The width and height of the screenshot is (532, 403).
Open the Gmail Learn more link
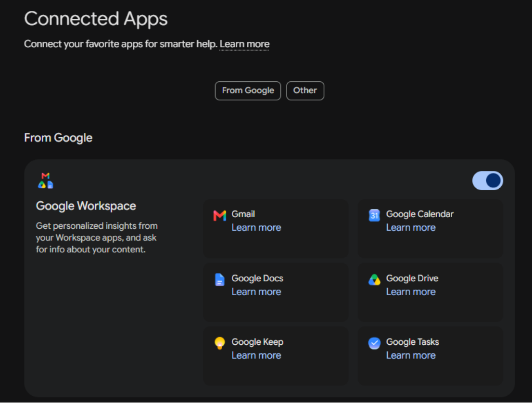click(256, 227)
